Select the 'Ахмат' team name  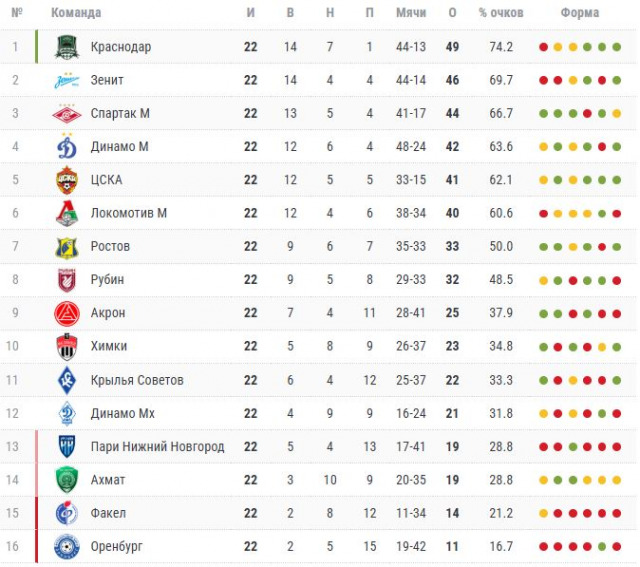107,480
